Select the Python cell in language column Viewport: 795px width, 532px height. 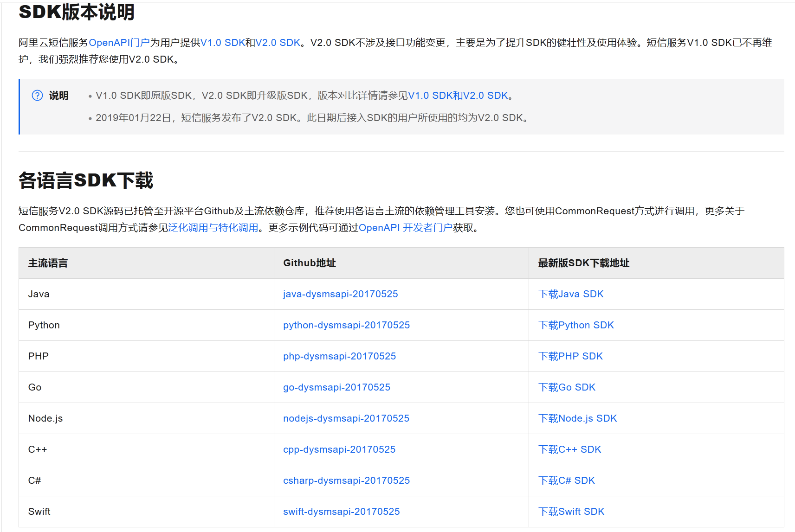tap(146, 325)
